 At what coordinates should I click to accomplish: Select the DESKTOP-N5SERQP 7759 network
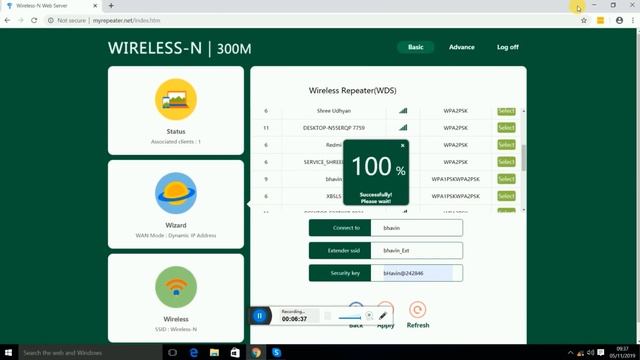(x=506, y=128)
